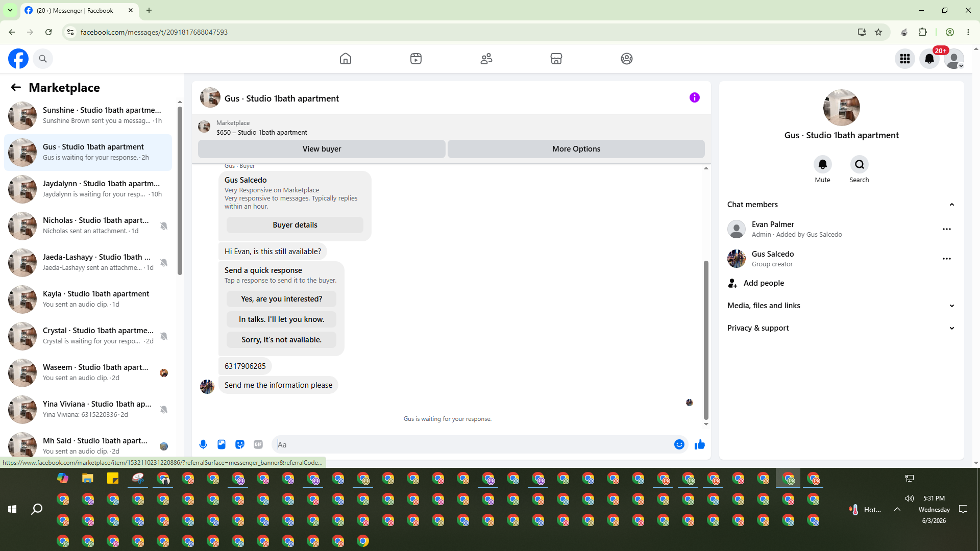This screenshot has height=551, width=980.
Task: Choose a GIF for the message
Action: point(258,444)
